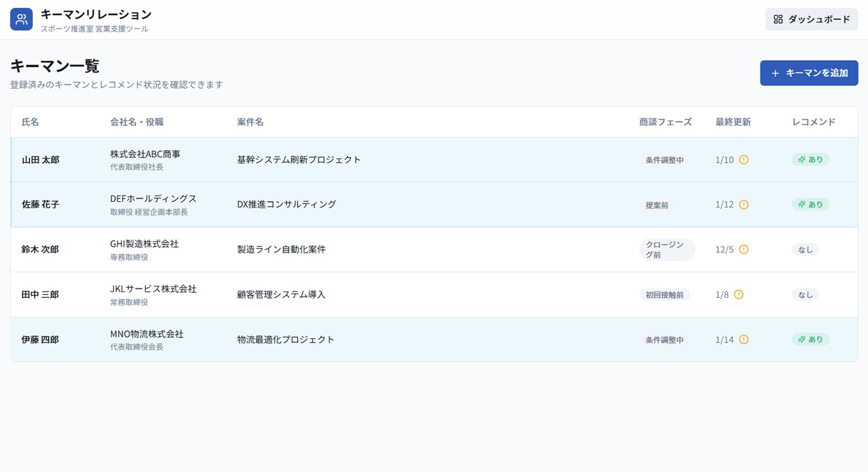Click あり recommend badge for 山田 太郎
The height and width of the screenshot is (472, 868).
tap(810, 160)
